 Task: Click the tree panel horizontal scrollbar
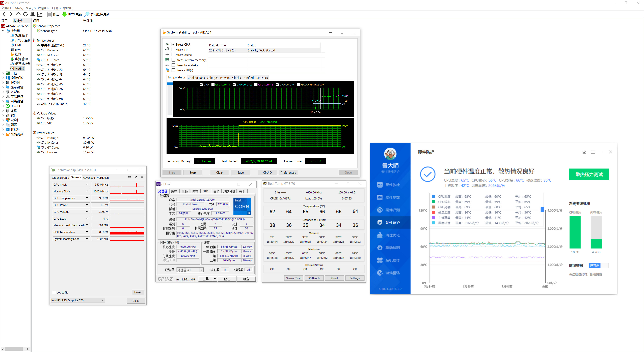pyautogui.click(x=14, y=349)
